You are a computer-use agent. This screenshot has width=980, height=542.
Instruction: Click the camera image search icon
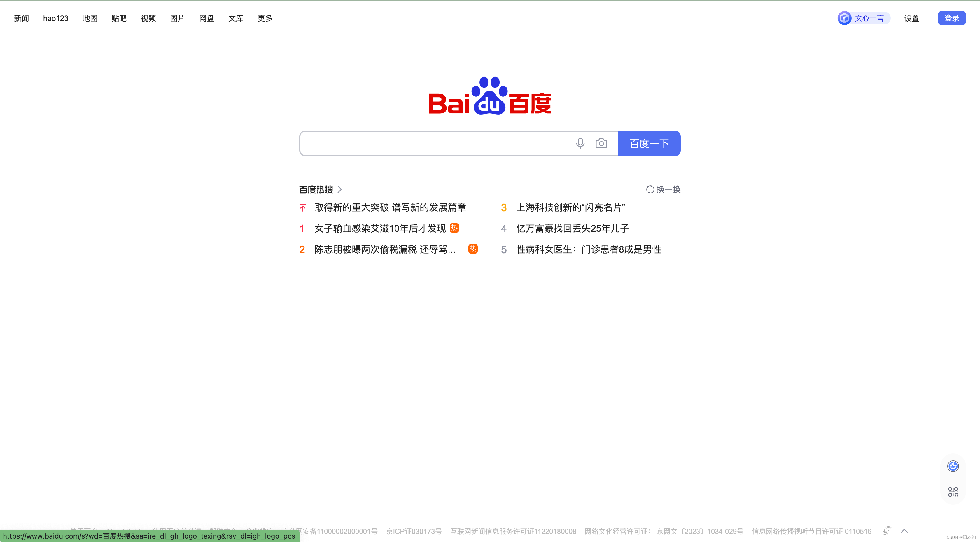click(x=601, y=143)
